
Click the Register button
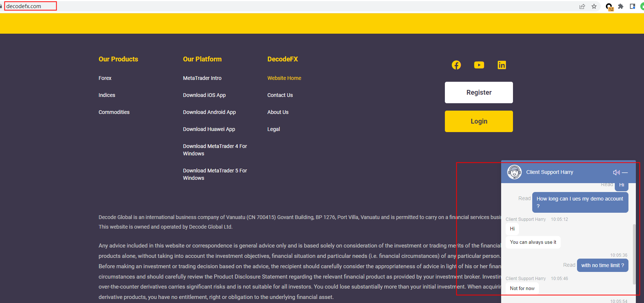(x=479, y=92)
